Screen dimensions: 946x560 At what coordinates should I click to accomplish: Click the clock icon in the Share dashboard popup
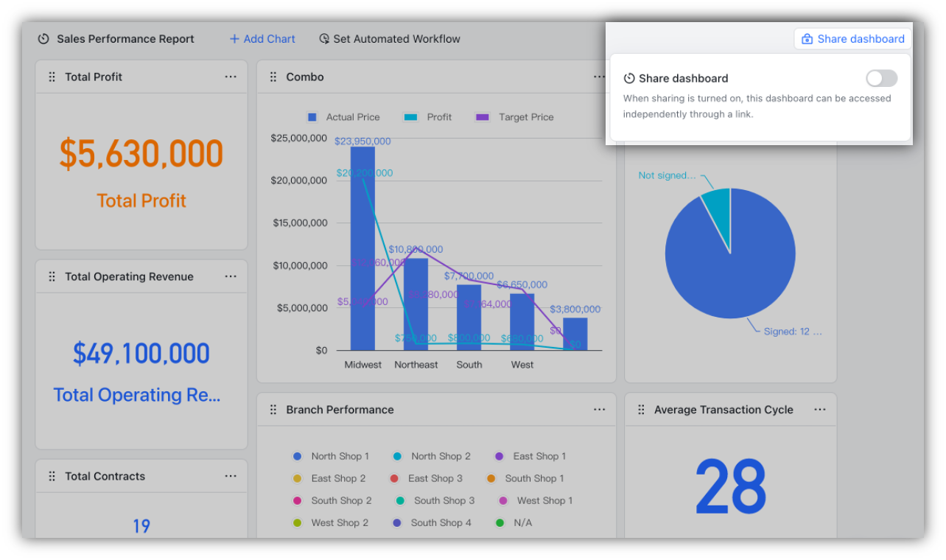tap(630, 78)
